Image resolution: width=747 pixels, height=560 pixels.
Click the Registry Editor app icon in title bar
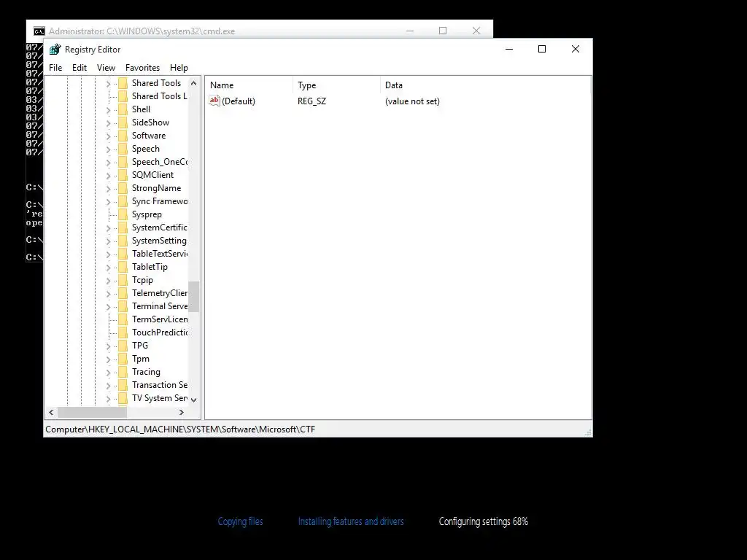(55, 50)
